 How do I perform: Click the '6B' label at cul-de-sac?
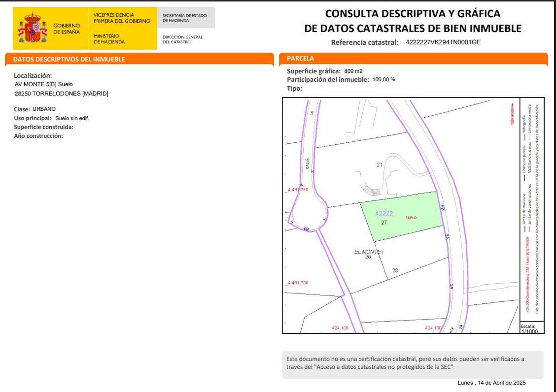[x=306, y=229]
